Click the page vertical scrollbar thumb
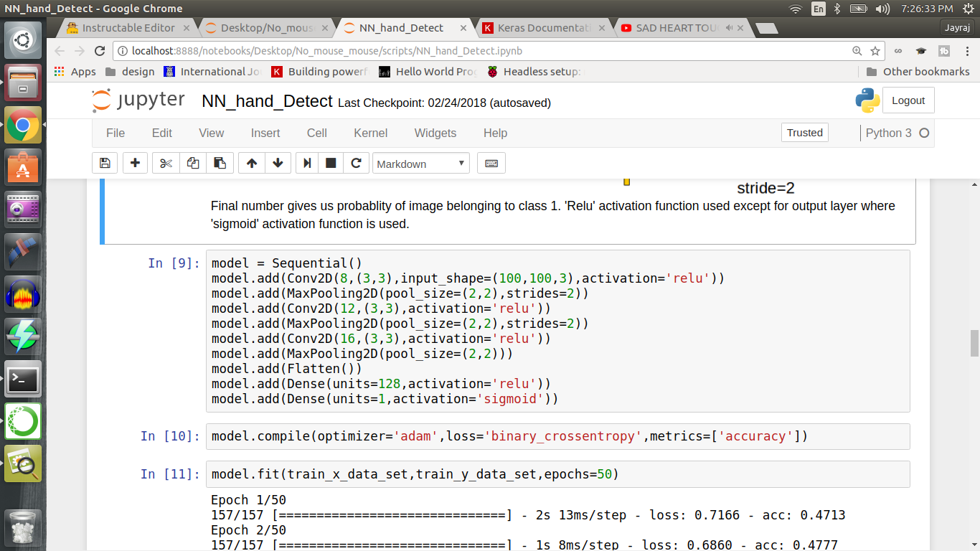The image size is (980, 551). [974, 344]
